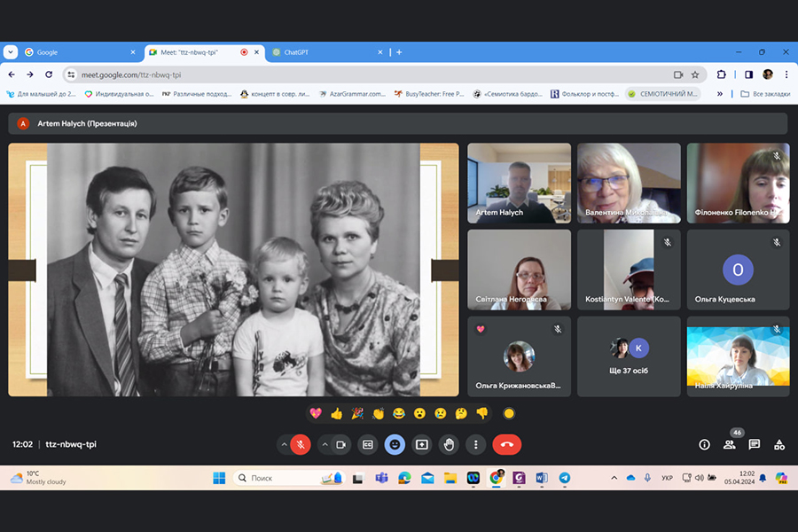Open the weather widget Mostly cloudy
The image size is (798, 532).
tap(39, 478)
